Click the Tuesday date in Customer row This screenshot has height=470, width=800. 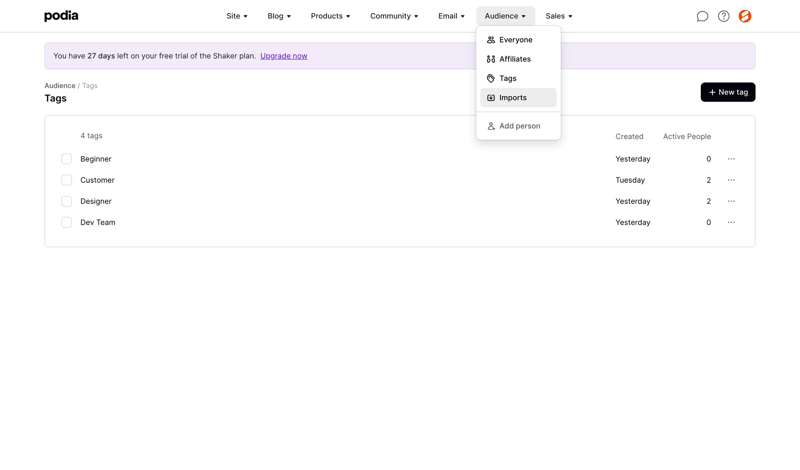(x=630, y=180)
